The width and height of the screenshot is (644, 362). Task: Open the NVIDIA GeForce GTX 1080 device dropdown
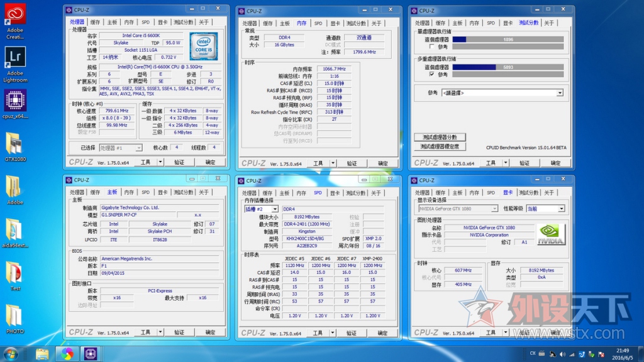(494, 209)
